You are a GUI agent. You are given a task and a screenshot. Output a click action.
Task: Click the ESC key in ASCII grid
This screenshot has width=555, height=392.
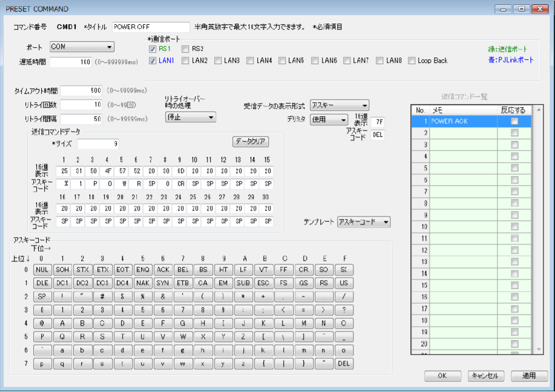(263, 283)
